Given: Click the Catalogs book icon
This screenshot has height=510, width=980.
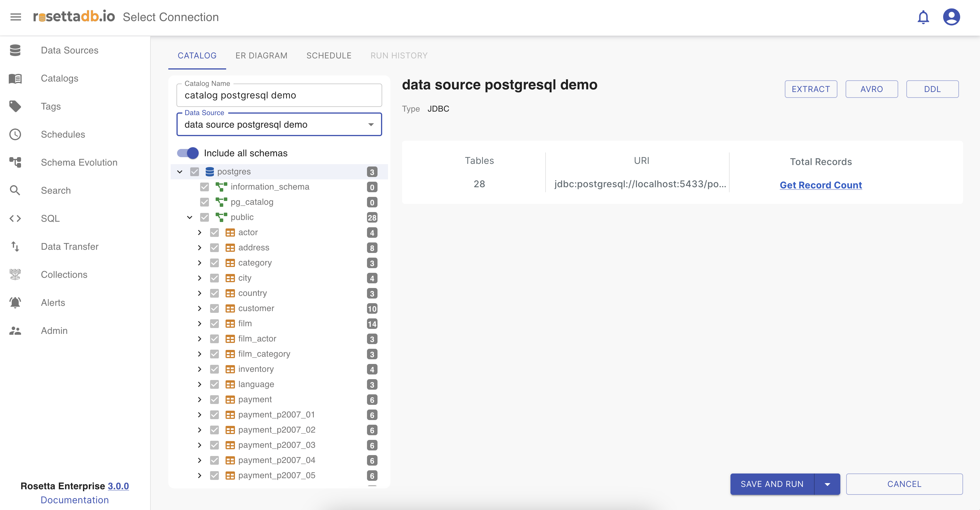Looking at the screenshot, I should 15,78.
